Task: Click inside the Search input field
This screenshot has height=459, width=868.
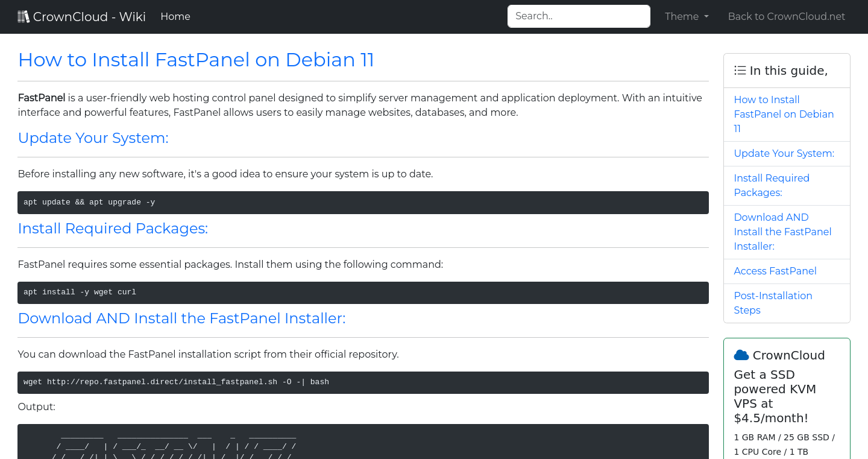Action: pyautogui.click(x=578, y=16)
